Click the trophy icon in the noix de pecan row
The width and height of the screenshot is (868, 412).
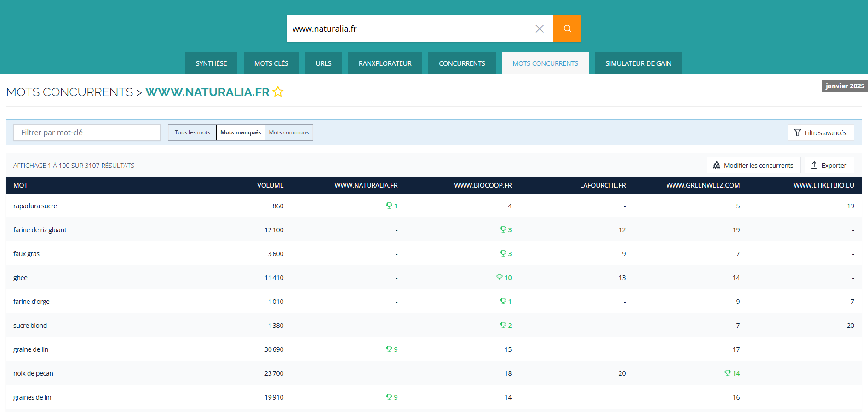tap(728, 373)
